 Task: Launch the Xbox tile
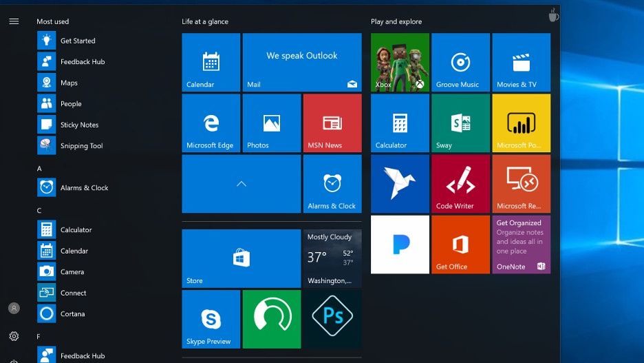click(x=400, y=62)
